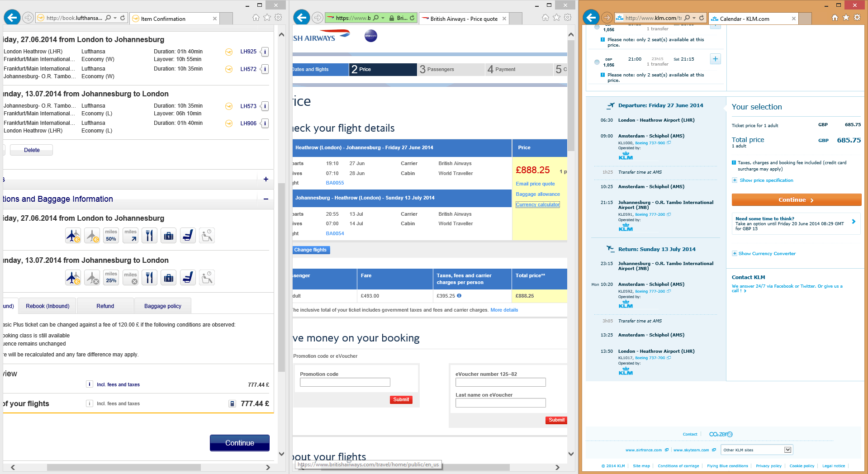The height and width of the screenshot is (474, 868).
Task: Click the eVoucher number input field
Action: 501,383
